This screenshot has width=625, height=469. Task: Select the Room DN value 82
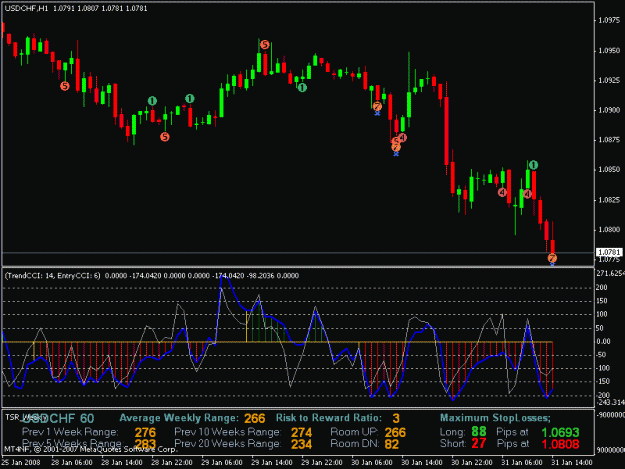pyautogui.click(x=392, y=444)
